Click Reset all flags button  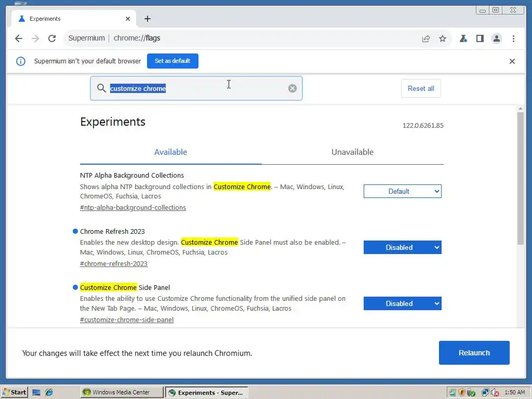point(421,88)
